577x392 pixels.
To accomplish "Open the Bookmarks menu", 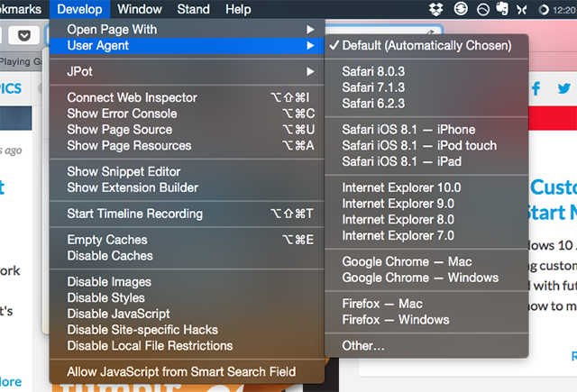I will (21, 9).
